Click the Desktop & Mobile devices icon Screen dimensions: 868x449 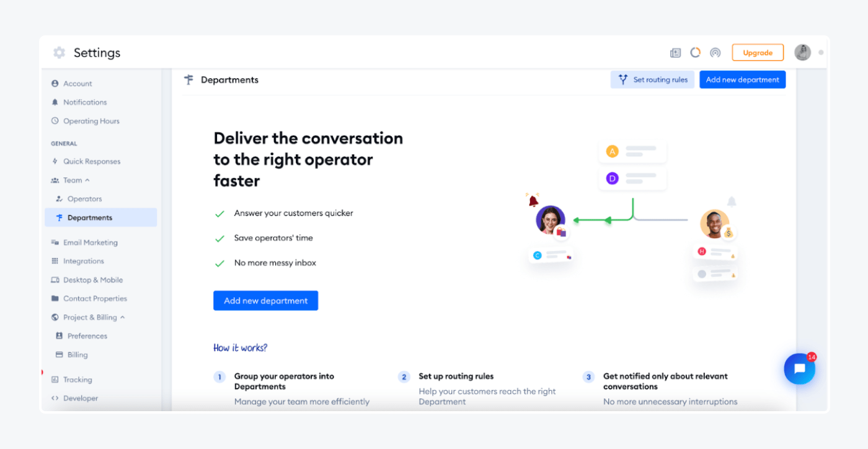(55, 280)
